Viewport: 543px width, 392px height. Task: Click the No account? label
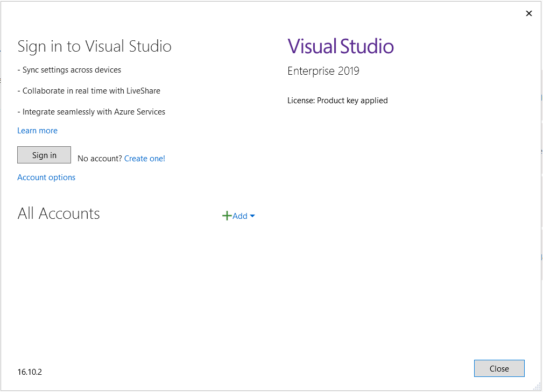(100, 159)
